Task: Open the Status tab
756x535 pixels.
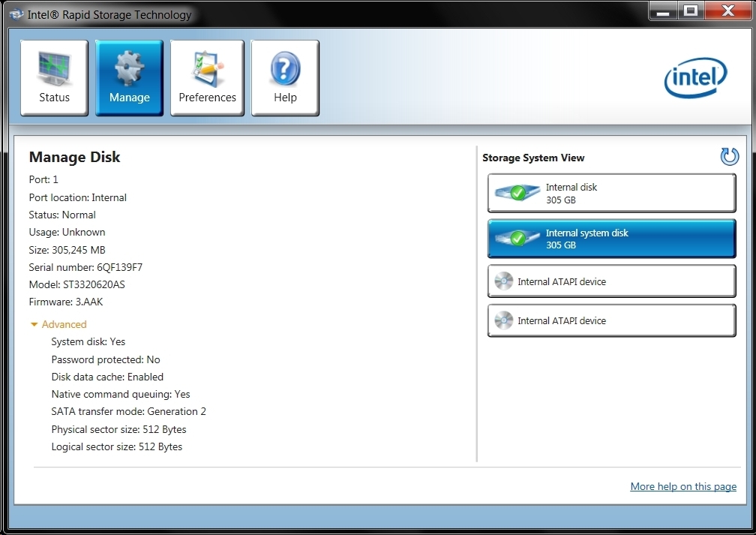Action: 54,78
